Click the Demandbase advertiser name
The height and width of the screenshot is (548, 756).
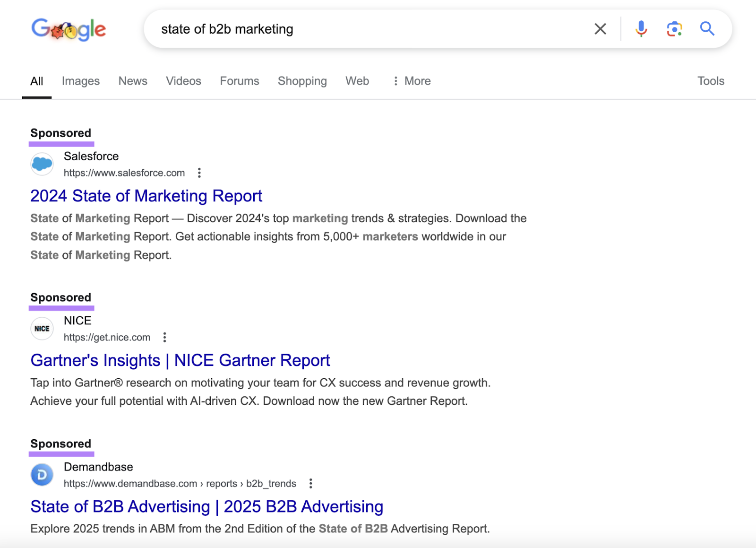[98, 467]
